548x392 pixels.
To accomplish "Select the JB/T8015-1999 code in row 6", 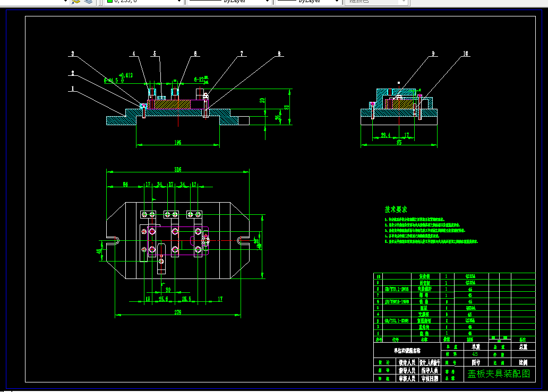I will click(x=397, y=302).
